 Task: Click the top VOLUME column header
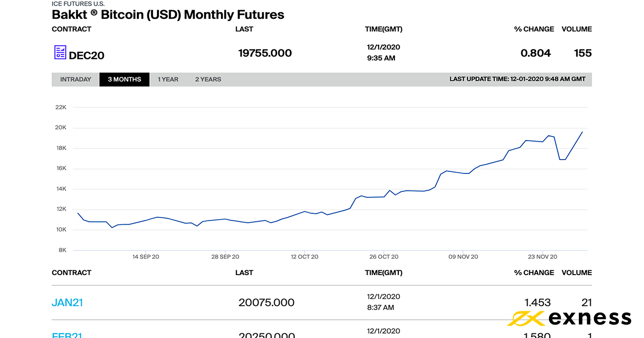click(x=577, y=29)
